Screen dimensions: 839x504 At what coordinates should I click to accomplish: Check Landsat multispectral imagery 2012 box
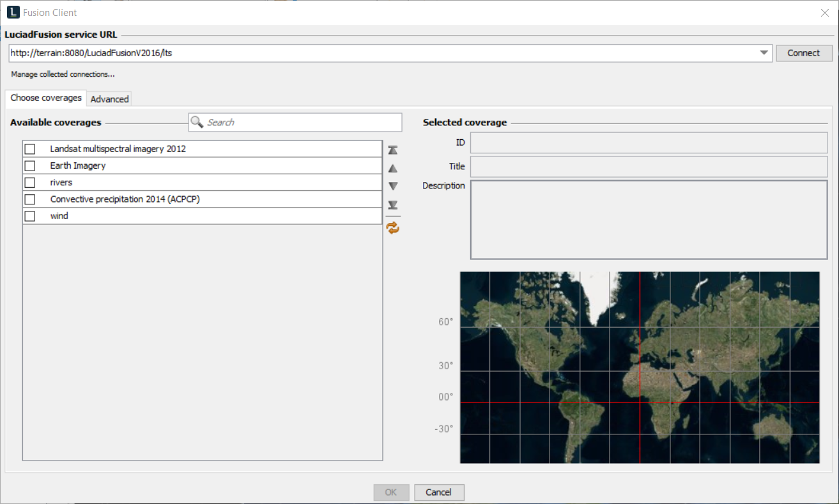(x=30, y=149)
